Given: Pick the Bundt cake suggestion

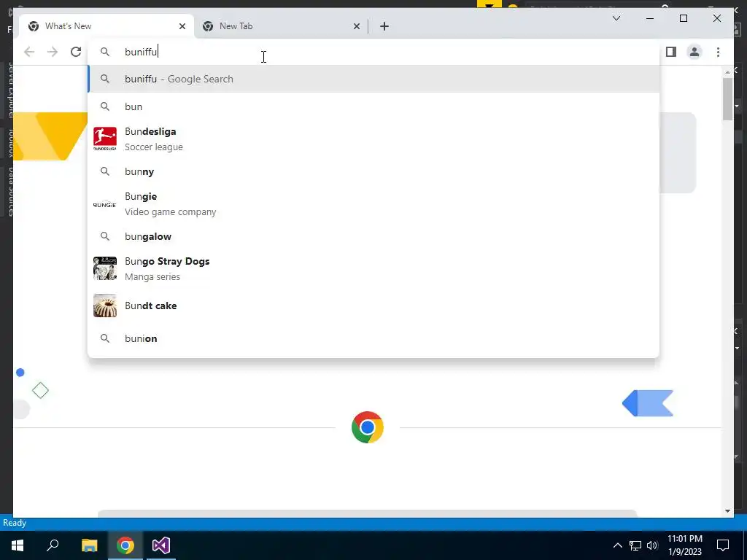Looking at the screenshot, I should 373,306.
